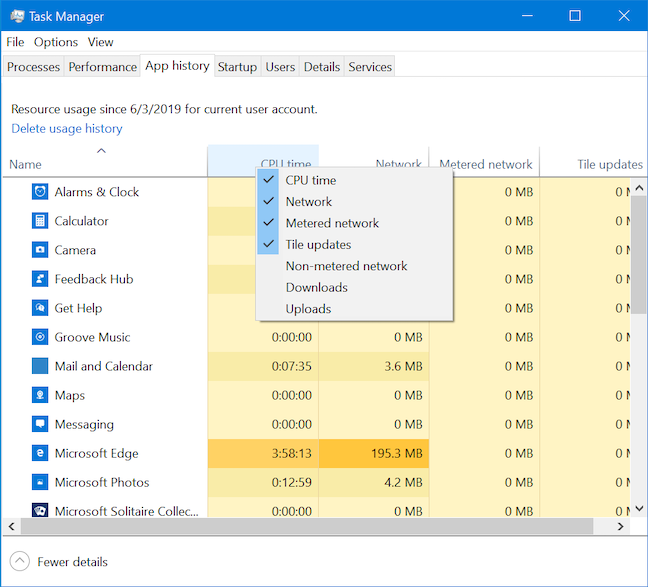Image resolution: width=648 pixels, height=587 pixels.
Task: Click the vertical scrollbar up arrow
Action: (639, 188)
